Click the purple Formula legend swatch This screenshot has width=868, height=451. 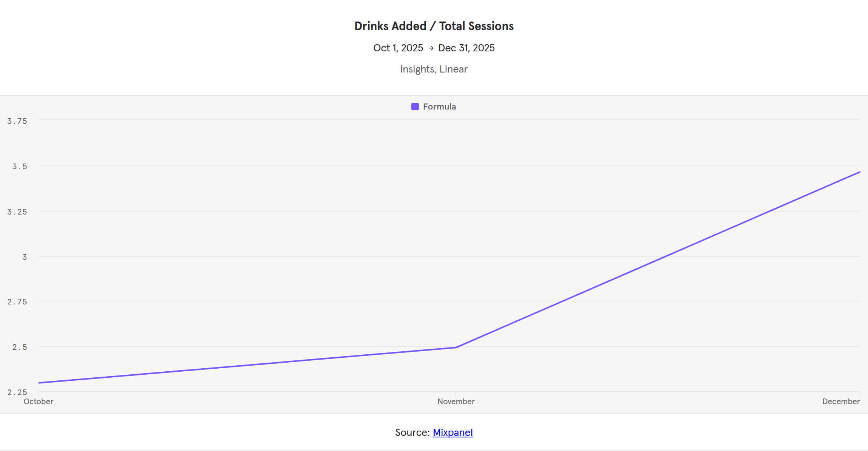click(x=415, y=107)
